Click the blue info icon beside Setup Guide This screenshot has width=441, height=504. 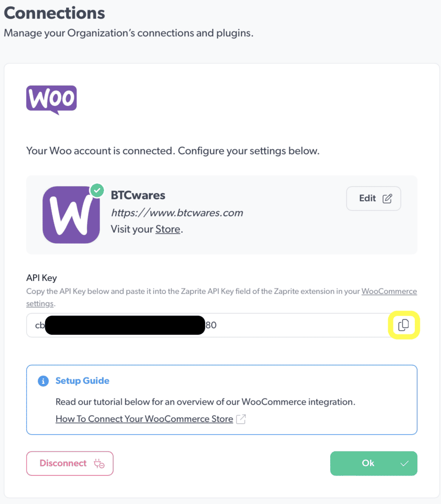click(x=43, y=381)
